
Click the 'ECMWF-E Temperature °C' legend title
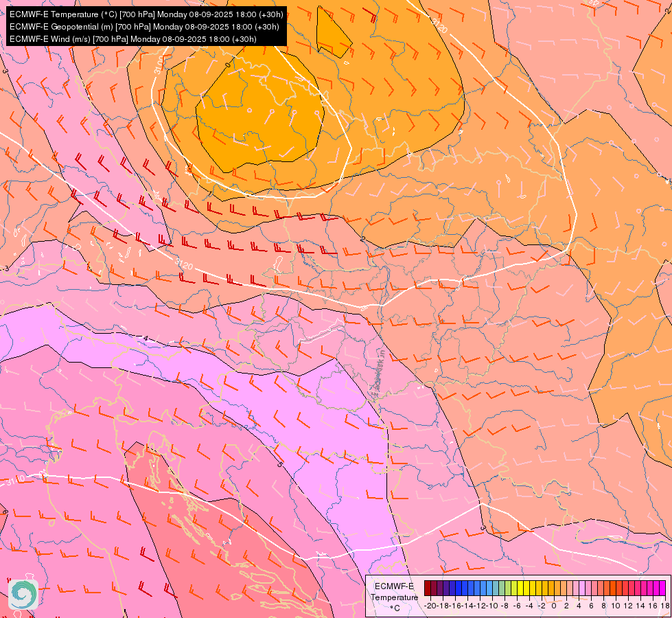pos(394,597)
